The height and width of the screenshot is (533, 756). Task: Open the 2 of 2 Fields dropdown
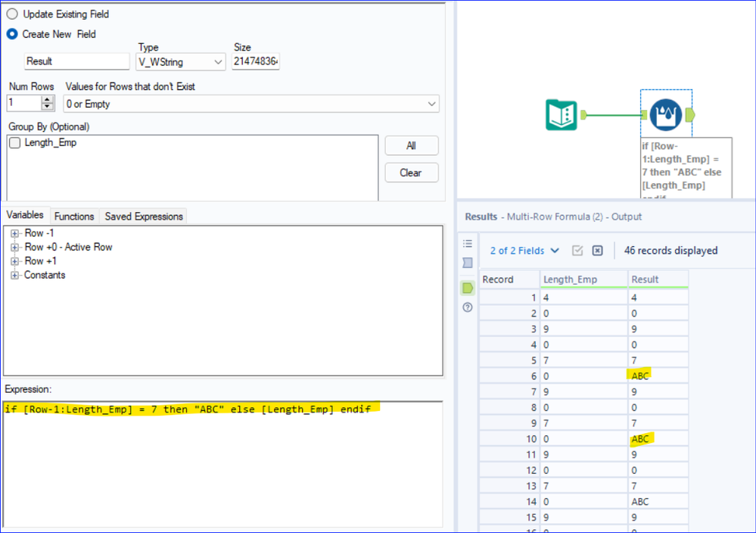pos(524,251)
